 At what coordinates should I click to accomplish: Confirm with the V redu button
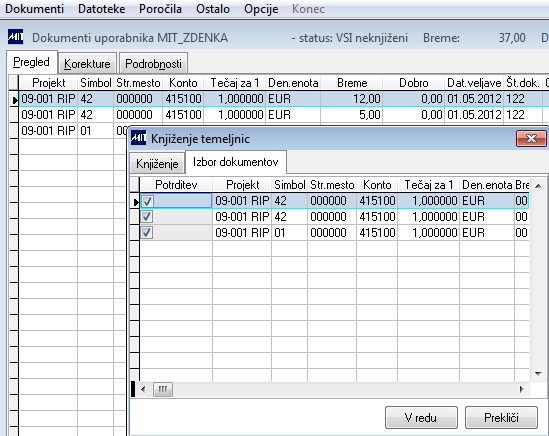[x=421, y=417]
